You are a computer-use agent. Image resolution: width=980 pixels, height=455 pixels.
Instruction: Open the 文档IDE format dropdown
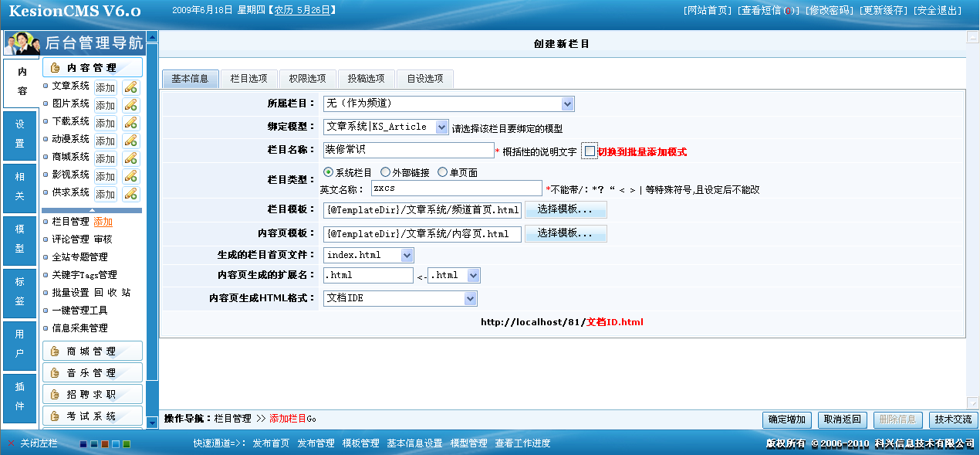(x=400, y=298)
